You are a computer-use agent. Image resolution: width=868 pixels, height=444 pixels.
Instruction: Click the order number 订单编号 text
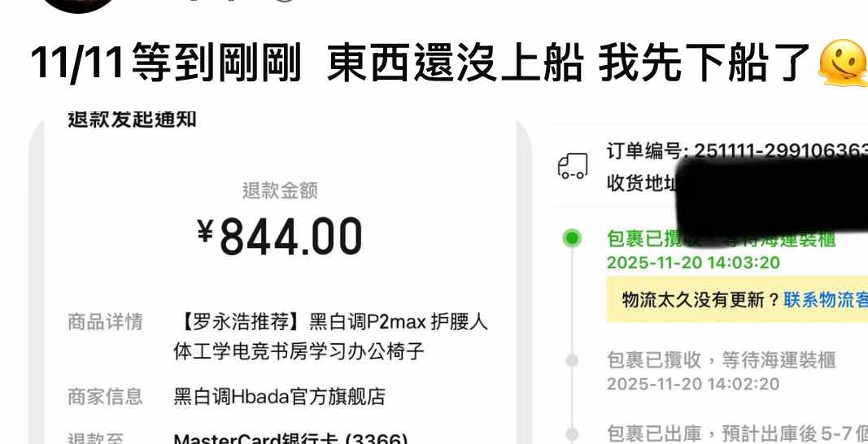[x=737, y=150]
